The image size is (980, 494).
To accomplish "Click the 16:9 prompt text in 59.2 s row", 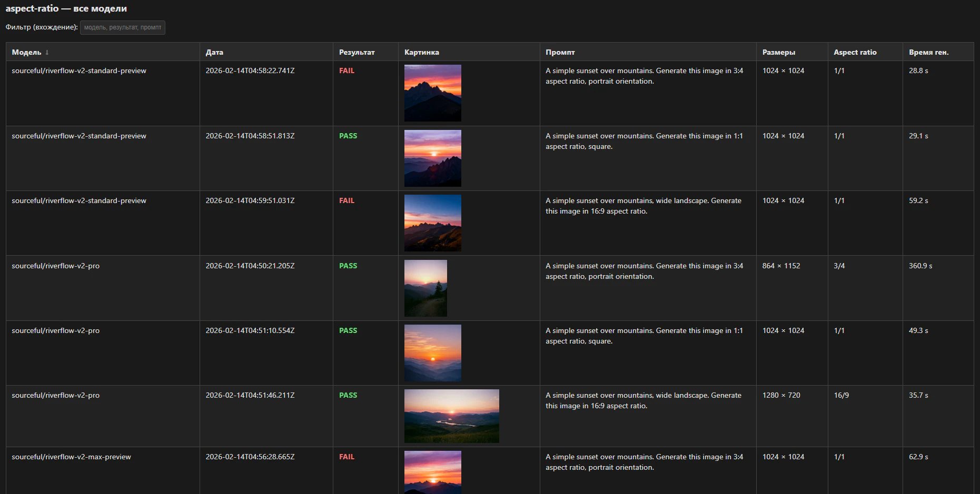I will [644, 206].
